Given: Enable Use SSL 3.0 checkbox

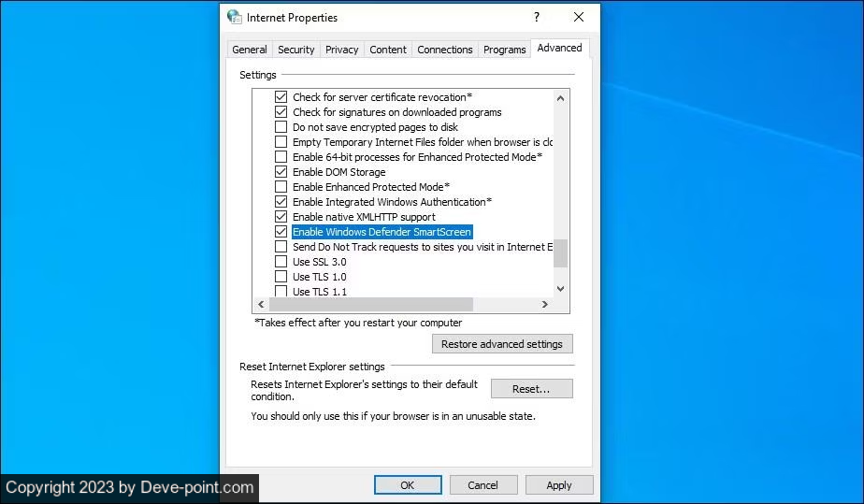Looking at the screenshot, I should pos(281,261).
